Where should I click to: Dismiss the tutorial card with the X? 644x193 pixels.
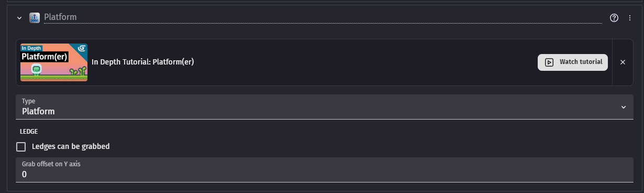click(623, 62)
